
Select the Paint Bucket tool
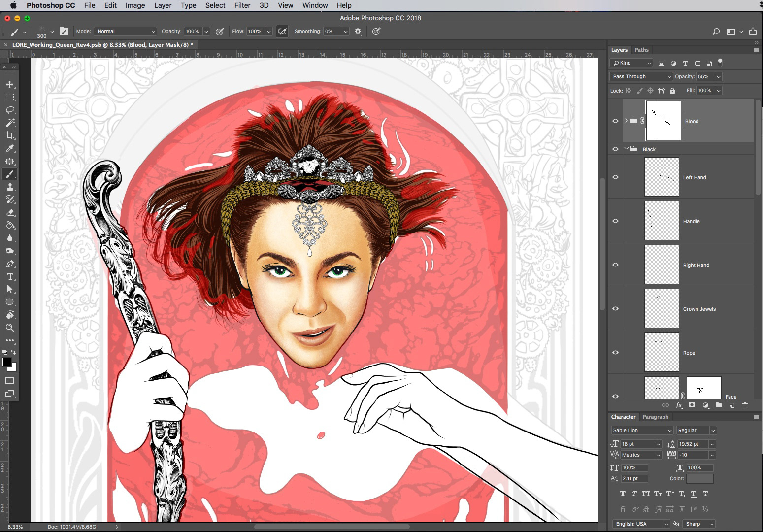10,225
